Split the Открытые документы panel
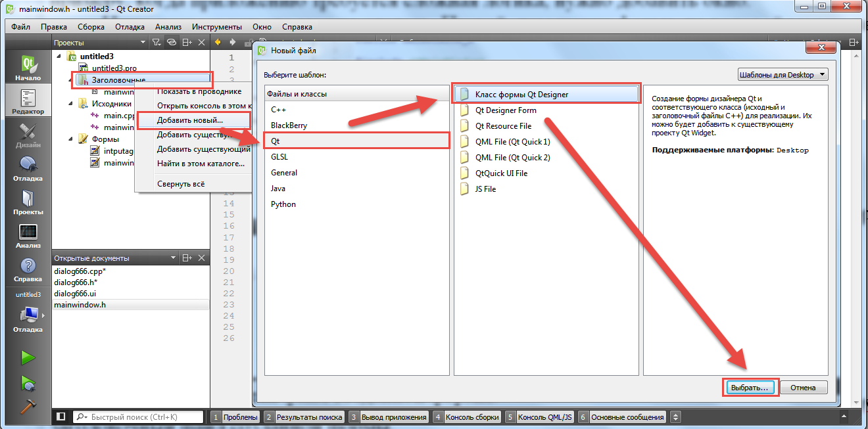The image size is (868, 429). (187, 258)
